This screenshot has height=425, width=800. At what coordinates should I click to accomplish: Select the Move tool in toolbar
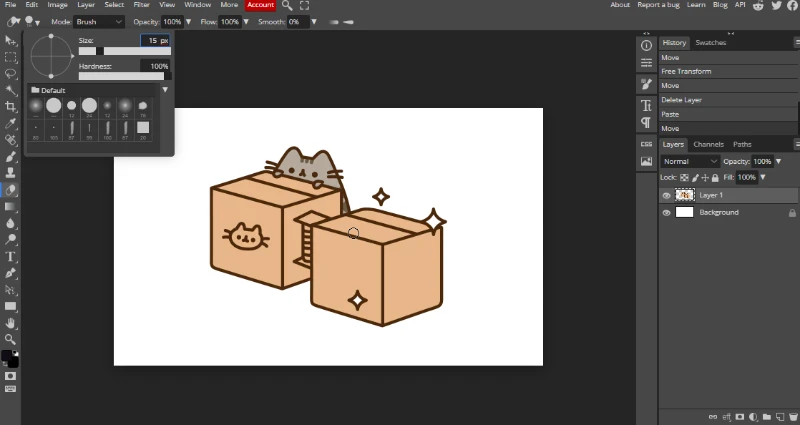[x=11, y=41]
